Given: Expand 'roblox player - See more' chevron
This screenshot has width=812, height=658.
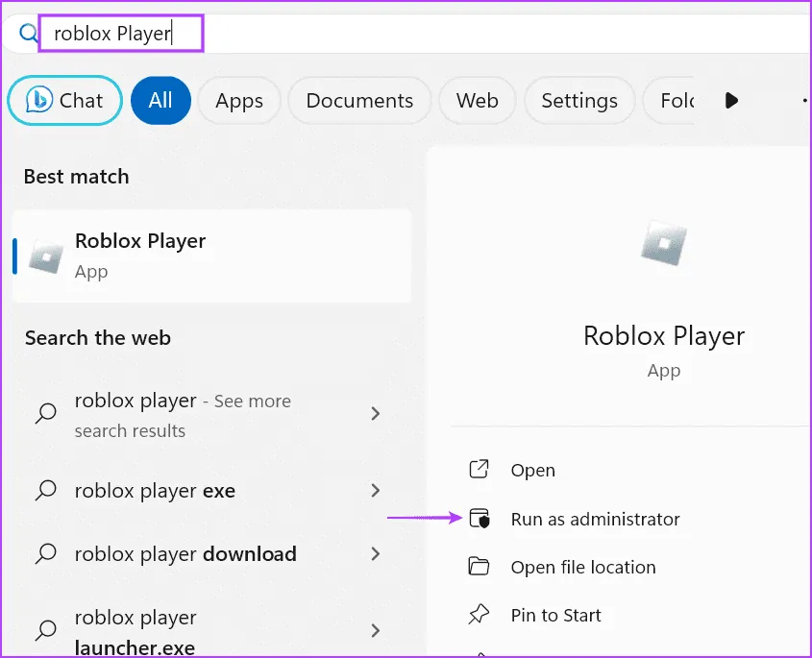Looking at the screenshot, I should pos(376,414).
